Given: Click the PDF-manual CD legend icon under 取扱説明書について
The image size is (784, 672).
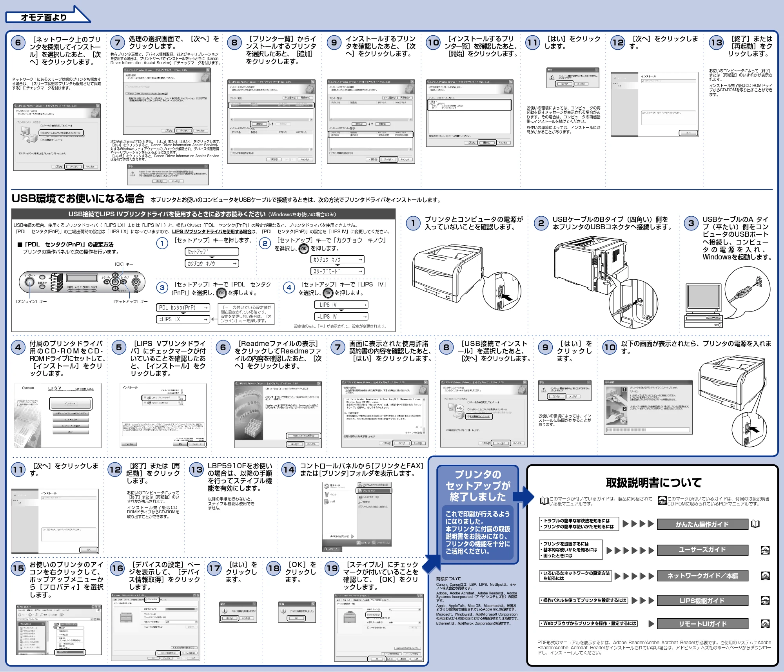Looking at the screenshot, I should point(662,500).
